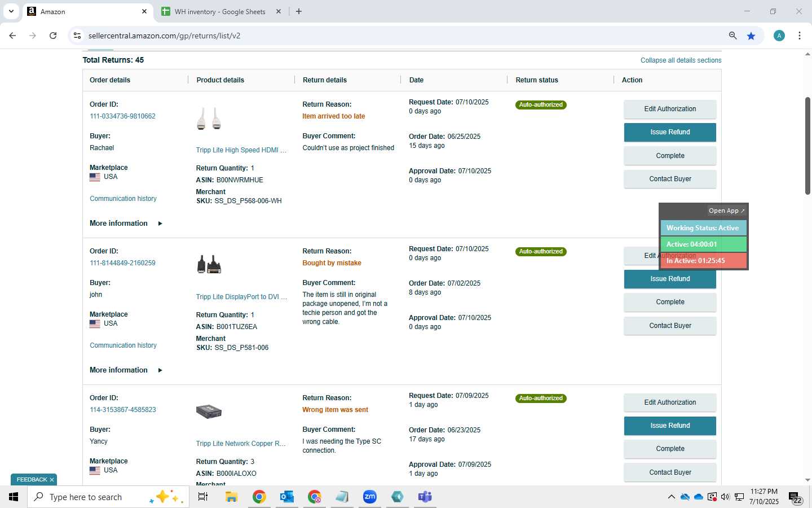The width and height of the screenshot is (812, 508).
Task: Click Working Status: Active indicator
Action: [703, 228]
